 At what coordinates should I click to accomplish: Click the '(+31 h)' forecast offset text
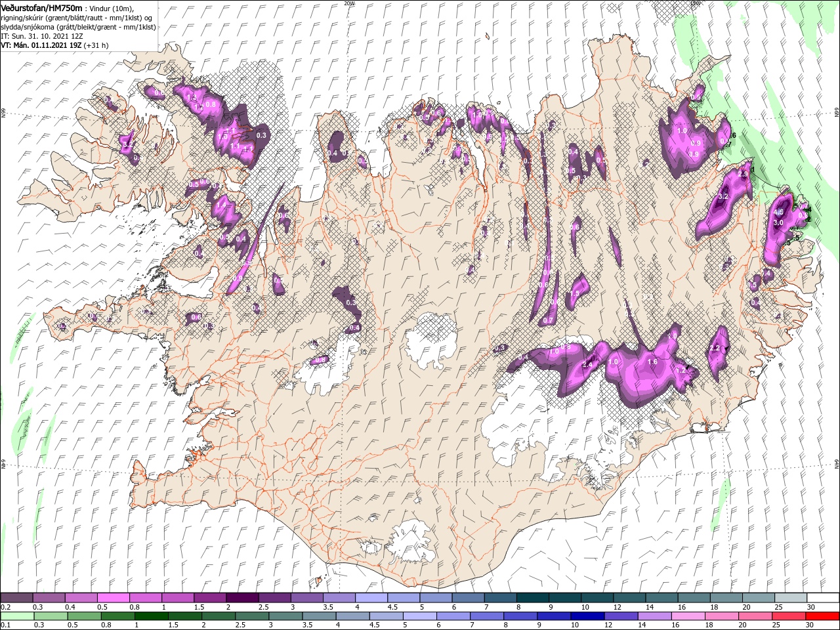tap(96, 45)
